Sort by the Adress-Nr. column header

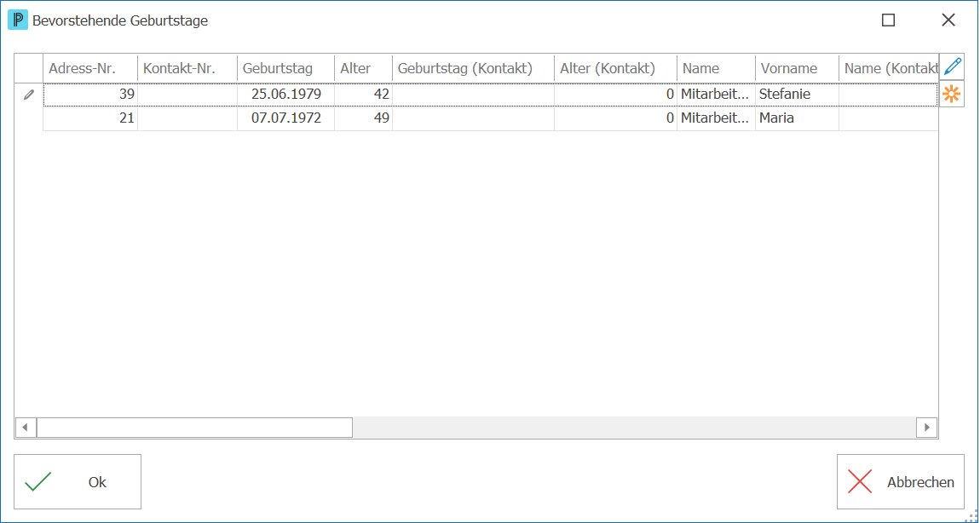coord(90,68)
